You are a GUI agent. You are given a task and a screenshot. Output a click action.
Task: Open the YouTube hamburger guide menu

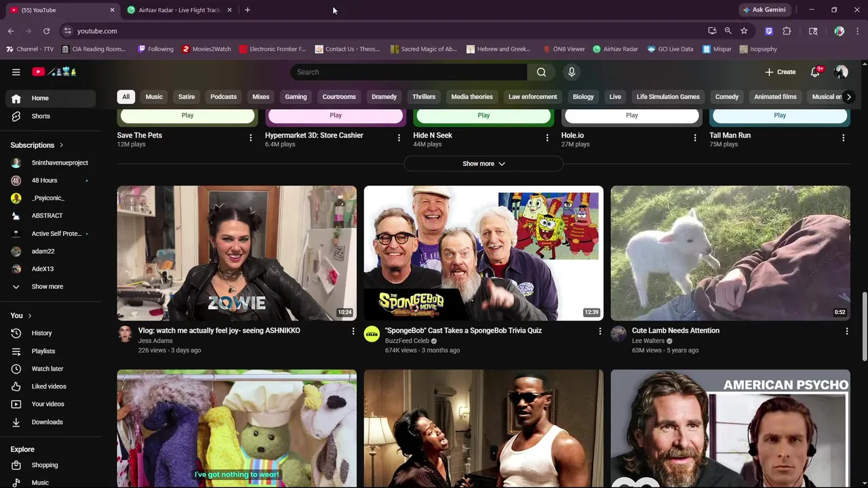16,72
